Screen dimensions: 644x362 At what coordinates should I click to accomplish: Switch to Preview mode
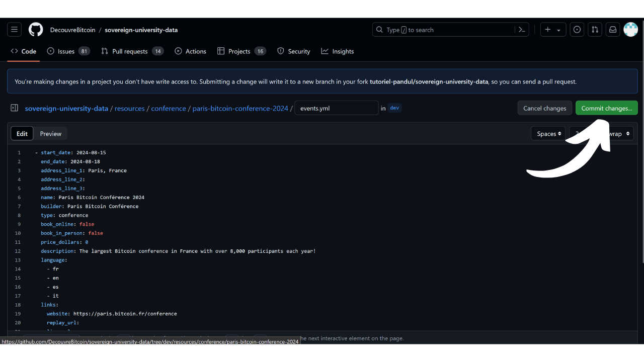tap(51, 134)
